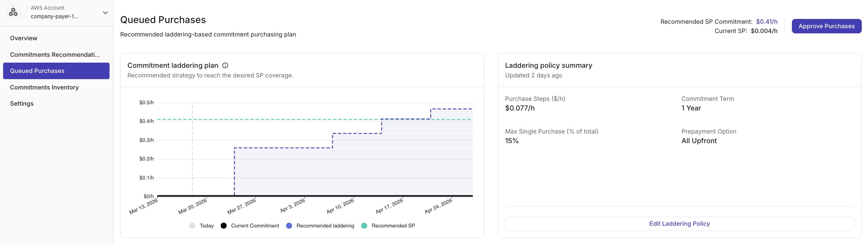Screen dimensions: 868x245
Task: Click the Approve Purchases button
Action: click(827, 26)
